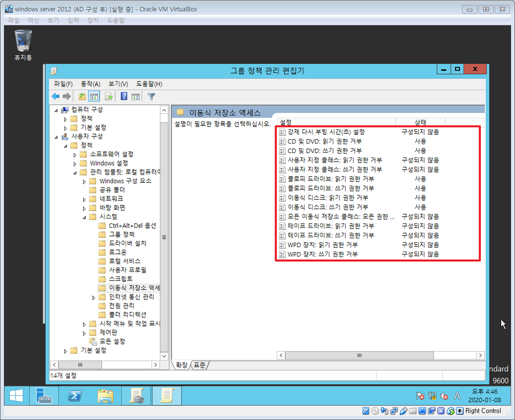Image resolution: width=515 pixels, height=420 pixels.
Task: Click the VirtualBox hard disk status icon
Action: click(x=365, y=411)
